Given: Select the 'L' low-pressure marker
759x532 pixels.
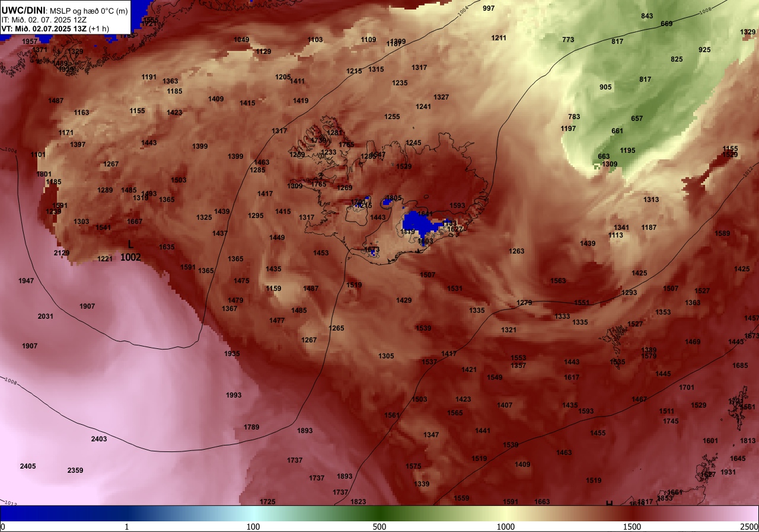Looking at the screenshot, I should pyautogui.click(x=131, y=244).
